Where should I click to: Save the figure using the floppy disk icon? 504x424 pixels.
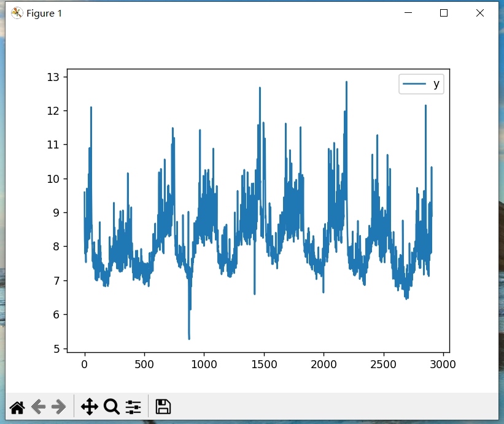(163, 406)
